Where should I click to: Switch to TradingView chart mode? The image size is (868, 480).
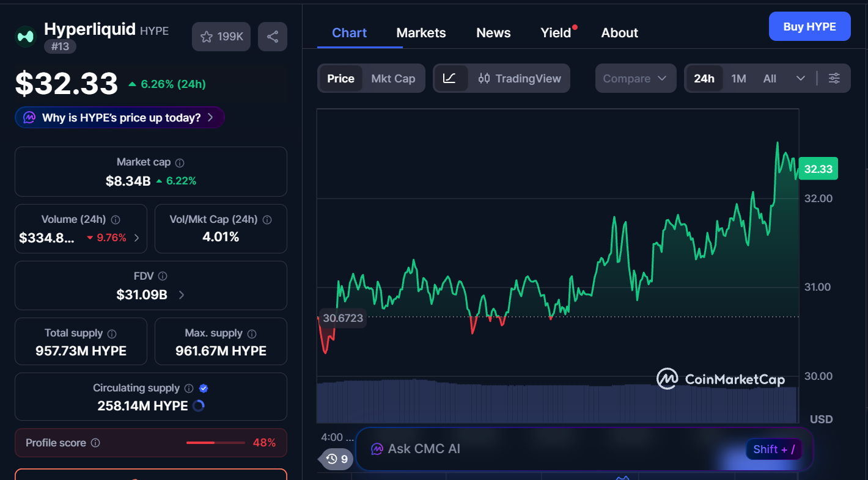519,78
